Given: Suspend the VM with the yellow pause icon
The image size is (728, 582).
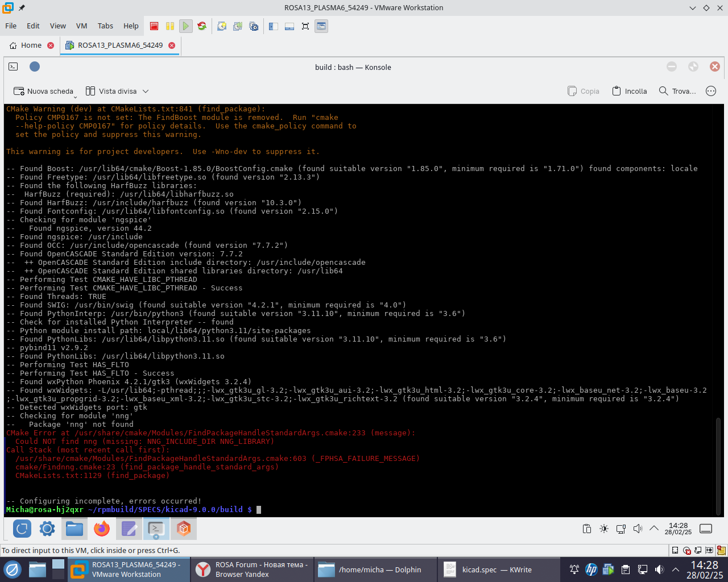Looking at the screenshot, I should click(x=170, y=26).
